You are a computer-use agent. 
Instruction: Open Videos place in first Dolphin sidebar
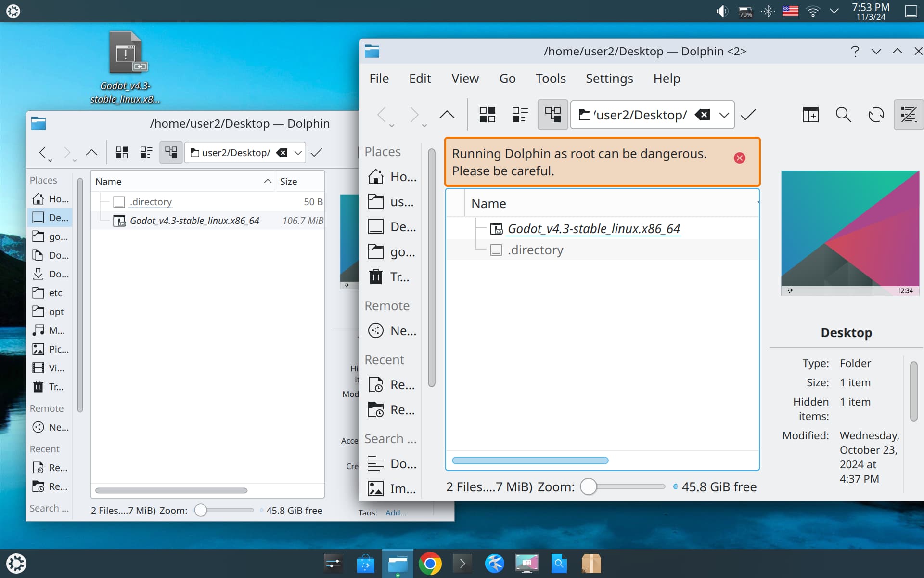tap(50, 368)
